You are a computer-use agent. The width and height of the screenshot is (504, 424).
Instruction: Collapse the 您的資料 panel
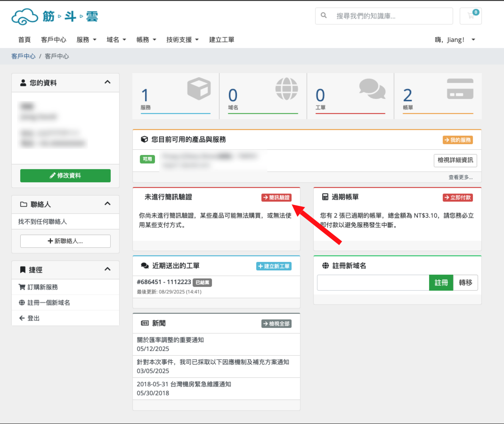click(108, 82)
